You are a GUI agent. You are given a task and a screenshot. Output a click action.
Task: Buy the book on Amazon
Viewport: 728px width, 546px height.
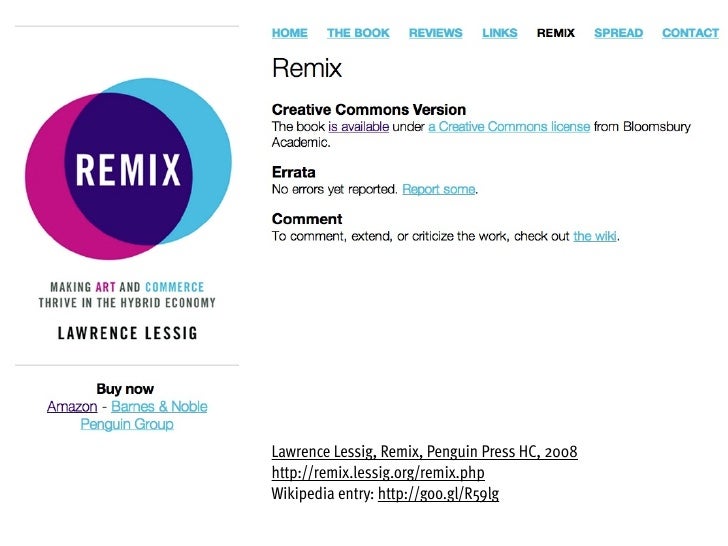click(x=72, y=406)
